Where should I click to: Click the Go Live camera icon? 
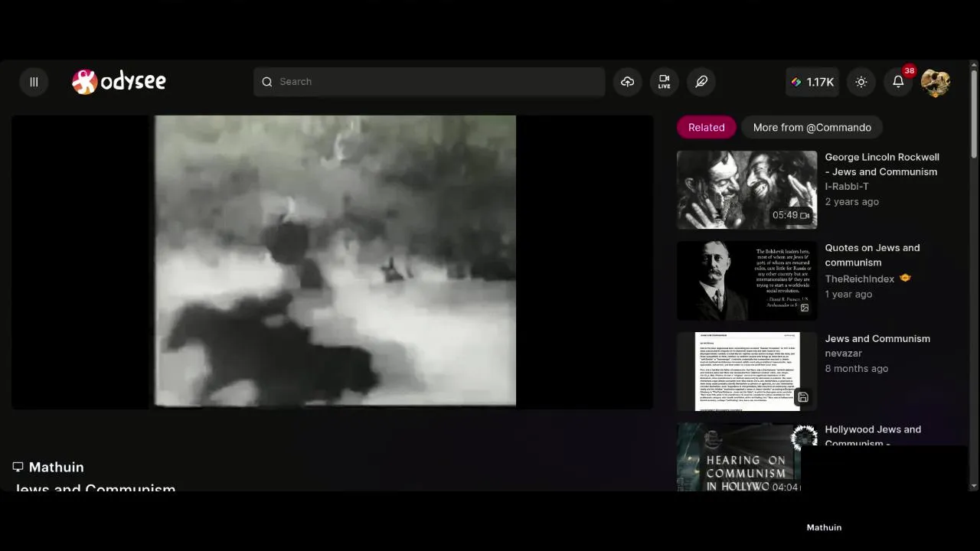point(665,82)
